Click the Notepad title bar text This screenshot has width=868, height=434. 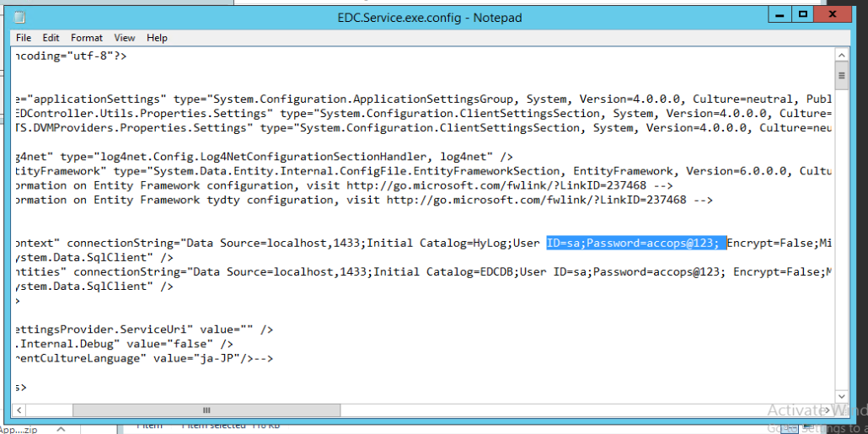[x=429, y=17]
